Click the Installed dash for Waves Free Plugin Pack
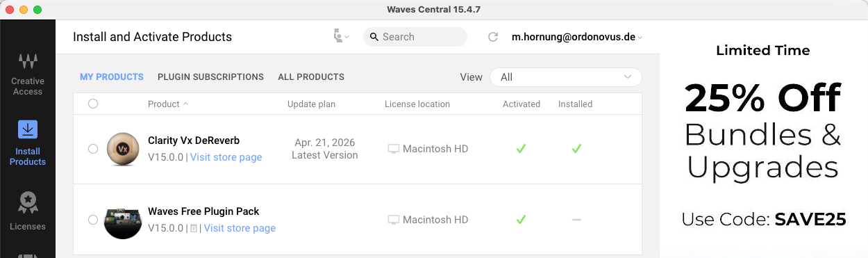868x258 pixels. [x=576, y=220]
